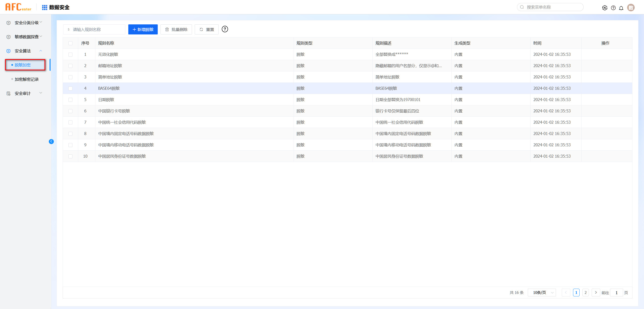Viewport: 644px width, 309px height.
Task: Open the app grid icon beside 数据安全
Action: pos(45,8)
